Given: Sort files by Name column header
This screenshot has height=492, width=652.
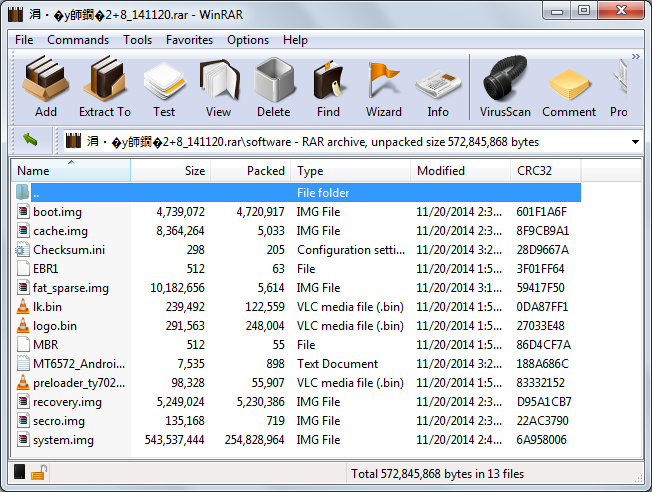Looking at the screenshot, I should (x=71, y=171).
